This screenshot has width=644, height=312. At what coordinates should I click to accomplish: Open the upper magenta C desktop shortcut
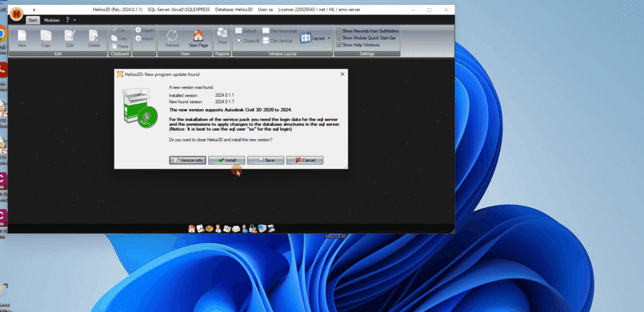[x=3, y=181]
